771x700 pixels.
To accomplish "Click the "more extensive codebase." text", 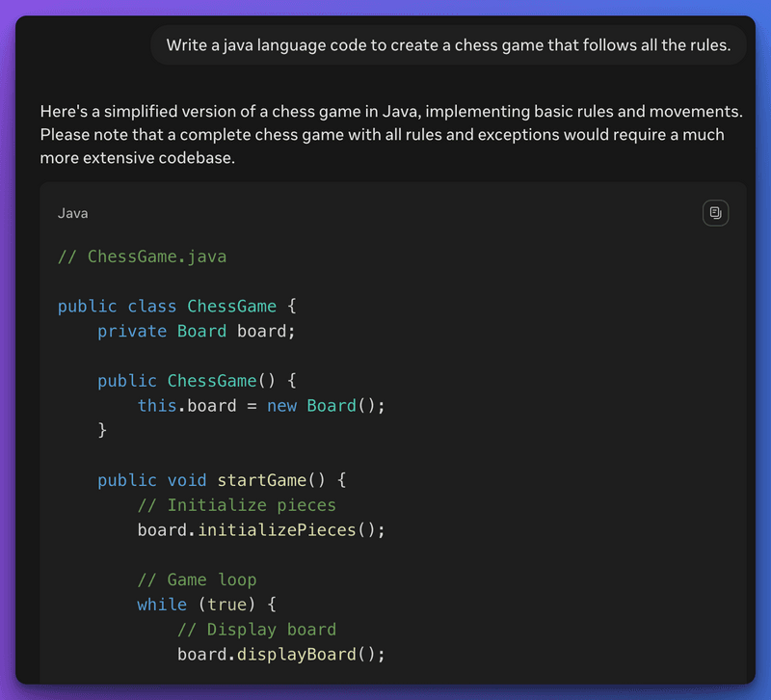I will tap(138, 157).
